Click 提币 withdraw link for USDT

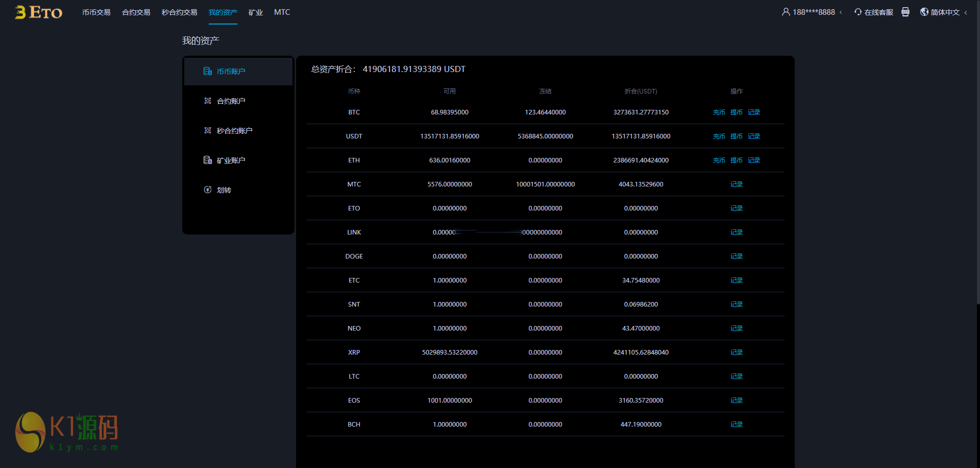tap(736, 136)
